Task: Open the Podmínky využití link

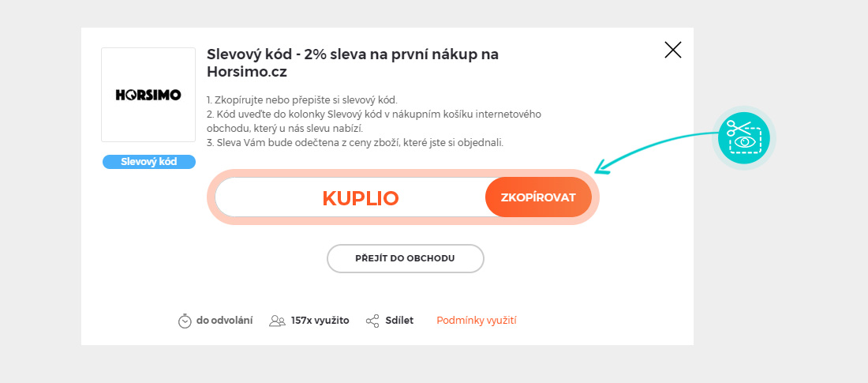Action: click(477, 321)
